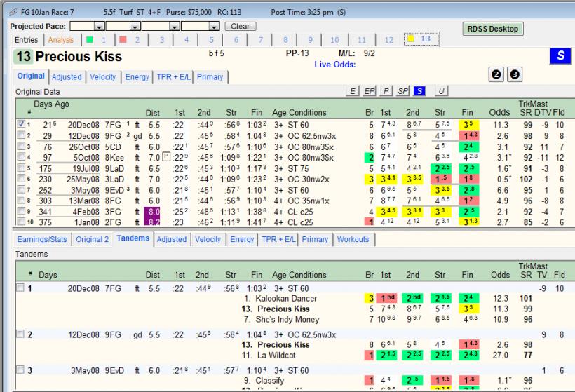
Task: Select horse tab 4
Action: tap(187, 39)
